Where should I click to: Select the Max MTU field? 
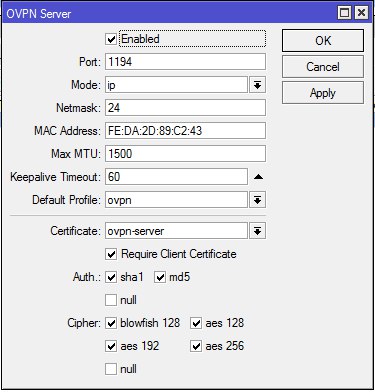pos(185,154)
